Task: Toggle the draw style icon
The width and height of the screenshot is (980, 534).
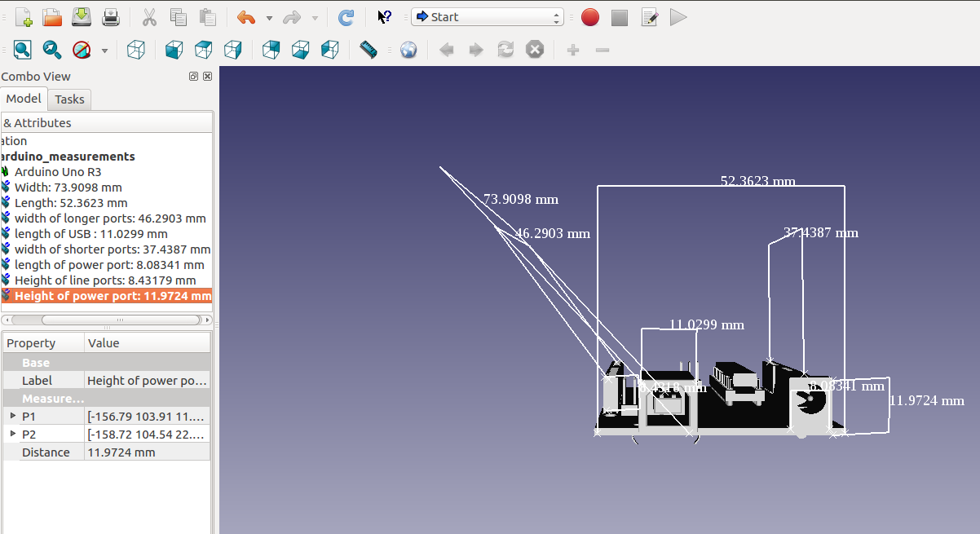Action: point(82,50)
